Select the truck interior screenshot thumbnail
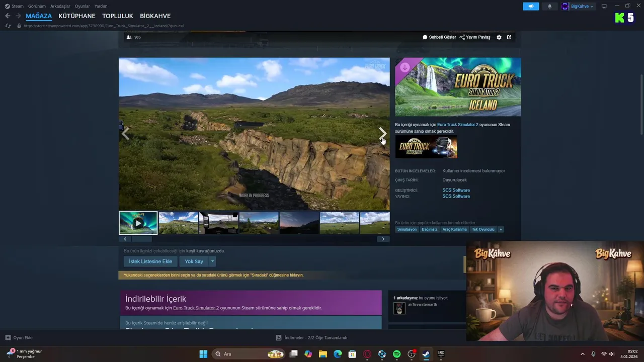 tap(219, 223)
